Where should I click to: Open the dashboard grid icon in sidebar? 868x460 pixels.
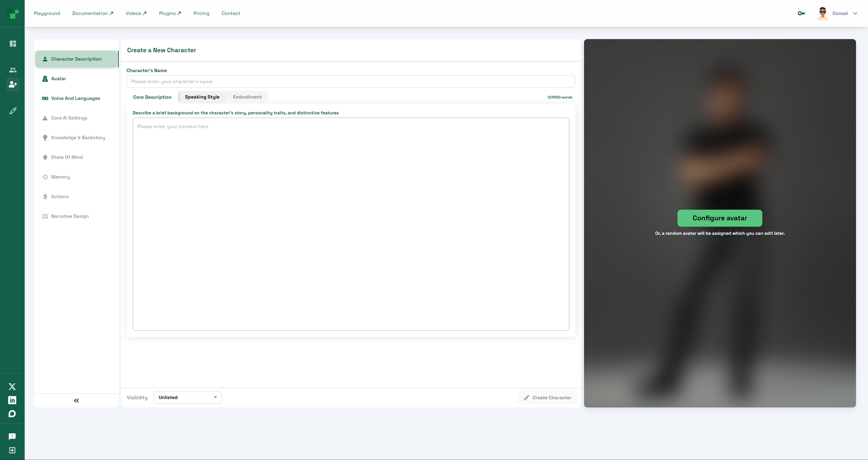pos(13,44)
